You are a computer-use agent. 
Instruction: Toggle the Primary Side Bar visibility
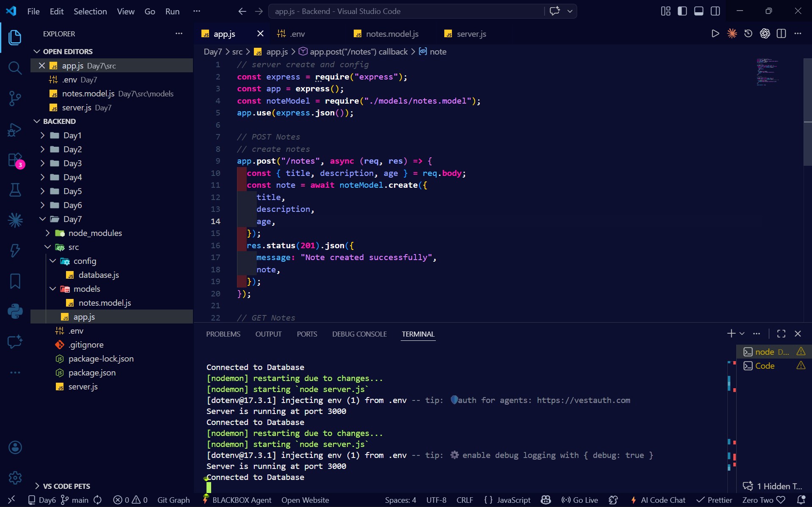(682, 11)
